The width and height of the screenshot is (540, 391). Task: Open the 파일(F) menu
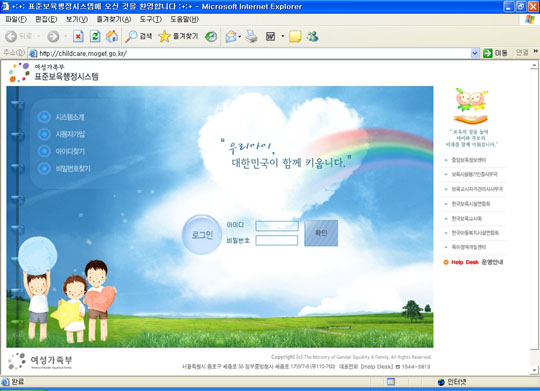click(16, 19)
